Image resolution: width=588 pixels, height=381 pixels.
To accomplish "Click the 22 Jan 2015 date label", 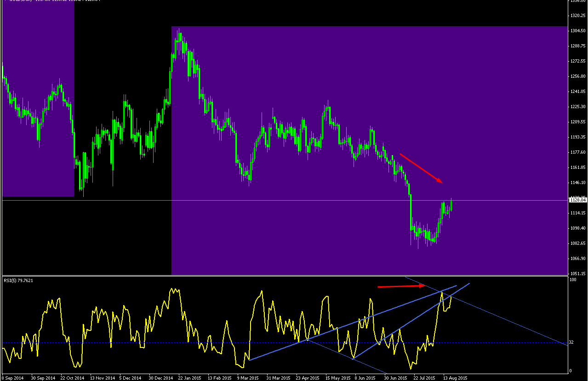I will click(190, 378).
